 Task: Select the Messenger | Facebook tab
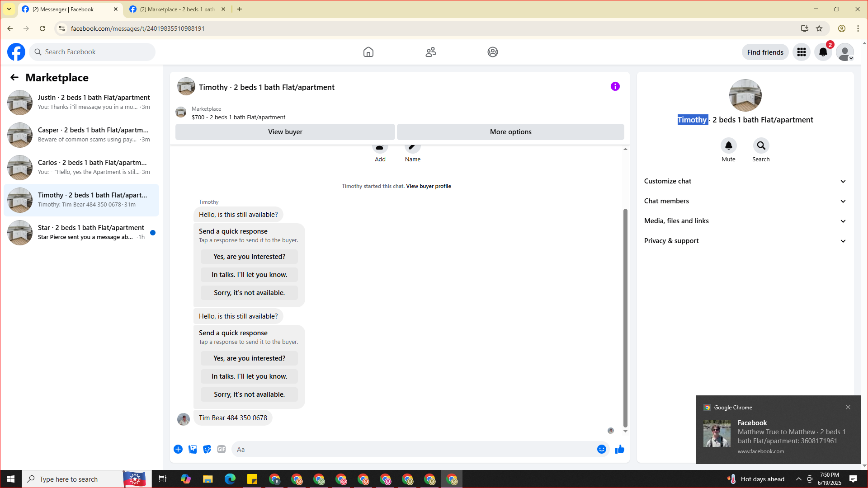point(70,9)
